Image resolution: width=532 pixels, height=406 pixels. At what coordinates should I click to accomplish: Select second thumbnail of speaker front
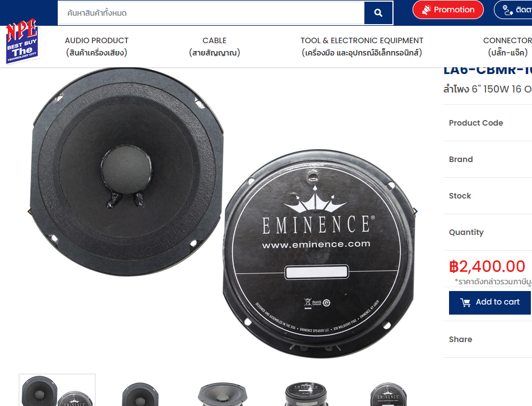click(x=141, y=394)
